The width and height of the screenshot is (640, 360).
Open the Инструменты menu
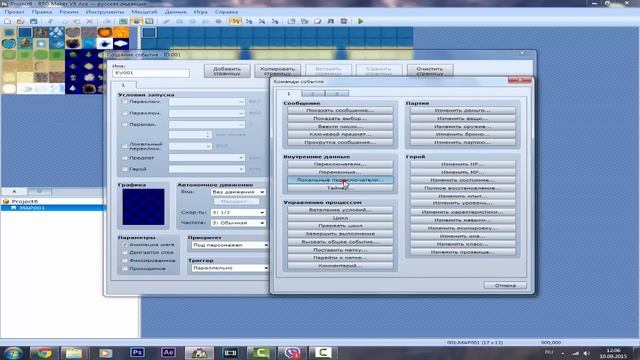(105, 12)
